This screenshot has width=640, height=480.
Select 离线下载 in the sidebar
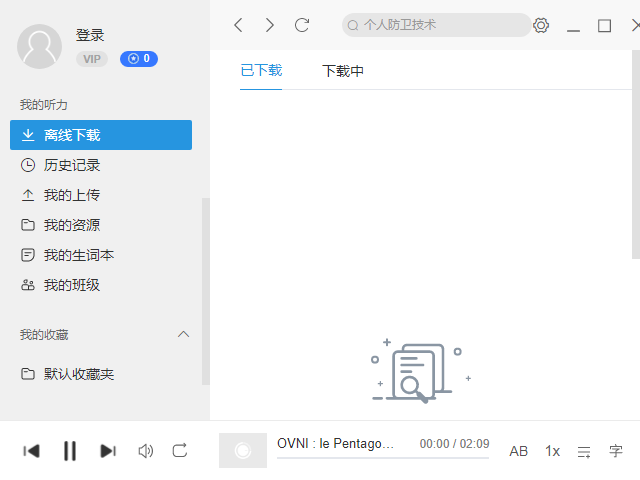(x=101, y=135)
